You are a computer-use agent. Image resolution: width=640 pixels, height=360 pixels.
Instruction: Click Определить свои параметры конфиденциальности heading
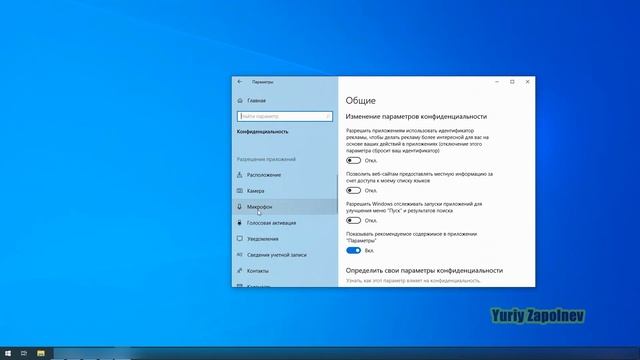424,271
